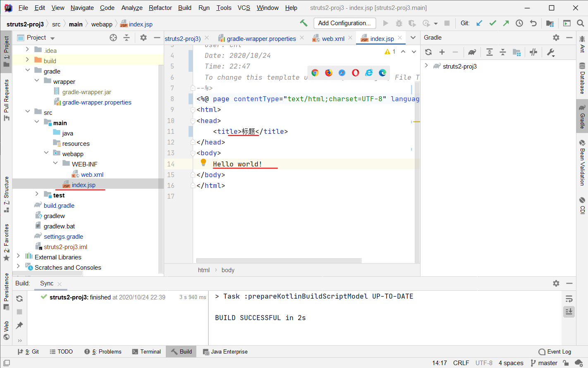Image resolution: width=588 pixels, height=368 pixels.
Task: Open page in Internet Explorer icon
Action: (x=369, y=73)
